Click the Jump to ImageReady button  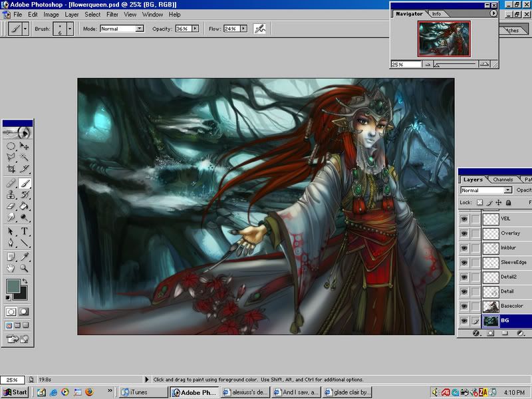(18, 338)
